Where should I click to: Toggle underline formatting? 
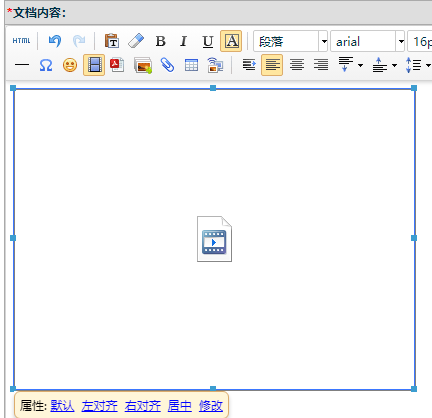[x=208, y=41]
